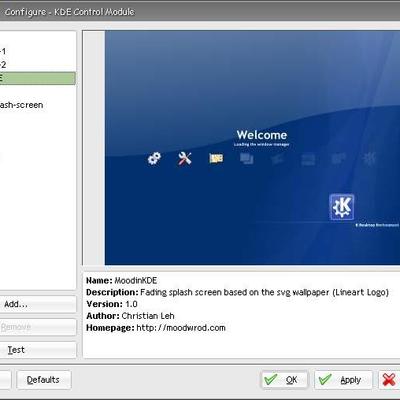Viewport: 400px width, 400px height.
Task: Click the Add... button
Action: click(x=38, y=304)
